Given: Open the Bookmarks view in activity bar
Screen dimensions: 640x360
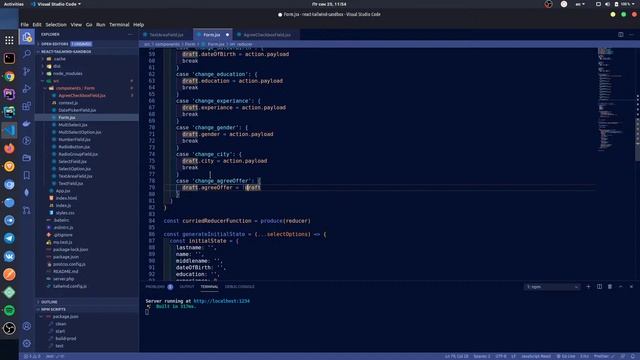Looking at the screenshot, I should pos(27,175).
